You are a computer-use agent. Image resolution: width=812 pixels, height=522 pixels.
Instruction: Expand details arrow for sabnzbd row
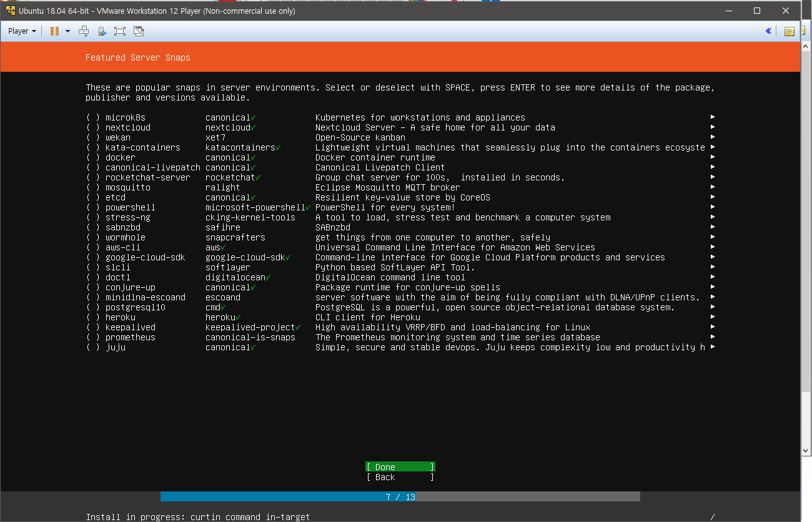[713, 227]
